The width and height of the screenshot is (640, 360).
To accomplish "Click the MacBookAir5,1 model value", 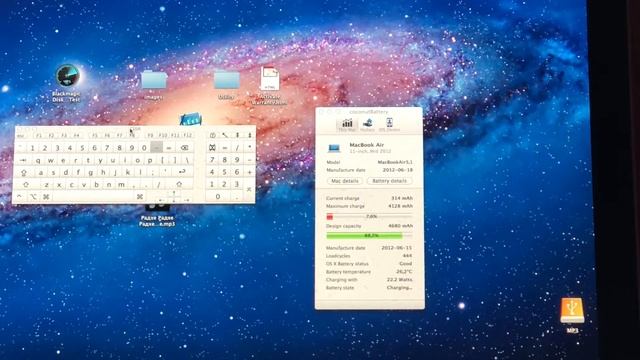I will [395, 162].
